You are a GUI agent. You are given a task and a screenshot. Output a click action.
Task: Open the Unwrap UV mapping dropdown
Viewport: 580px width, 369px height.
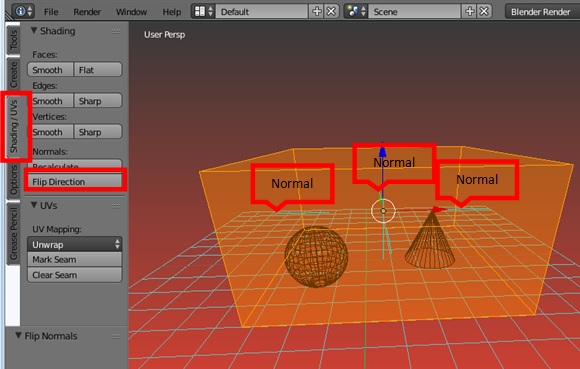point(74,244)
